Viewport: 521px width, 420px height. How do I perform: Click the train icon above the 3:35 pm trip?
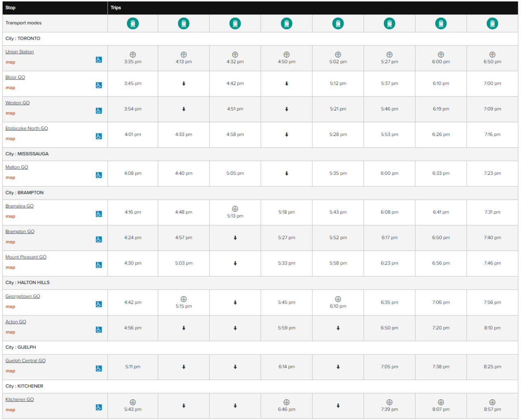(133, 24)
